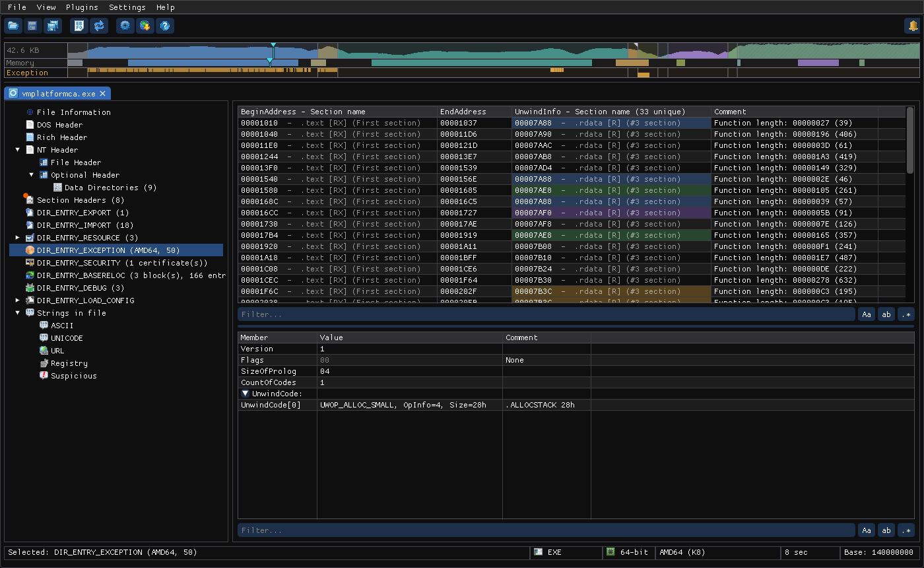Click the Section Headers icon
924x568 pixels.
pos(30,200)
